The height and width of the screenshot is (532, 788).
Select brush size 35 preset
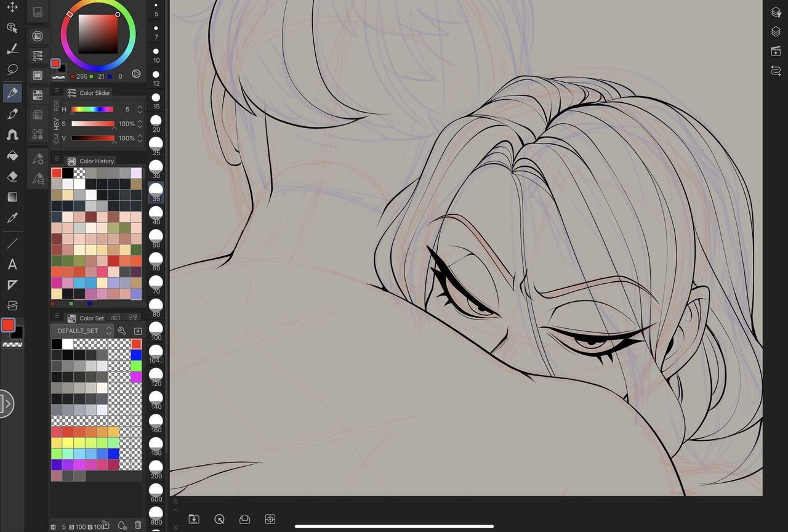pyautogui.click(x=156, y=190)
